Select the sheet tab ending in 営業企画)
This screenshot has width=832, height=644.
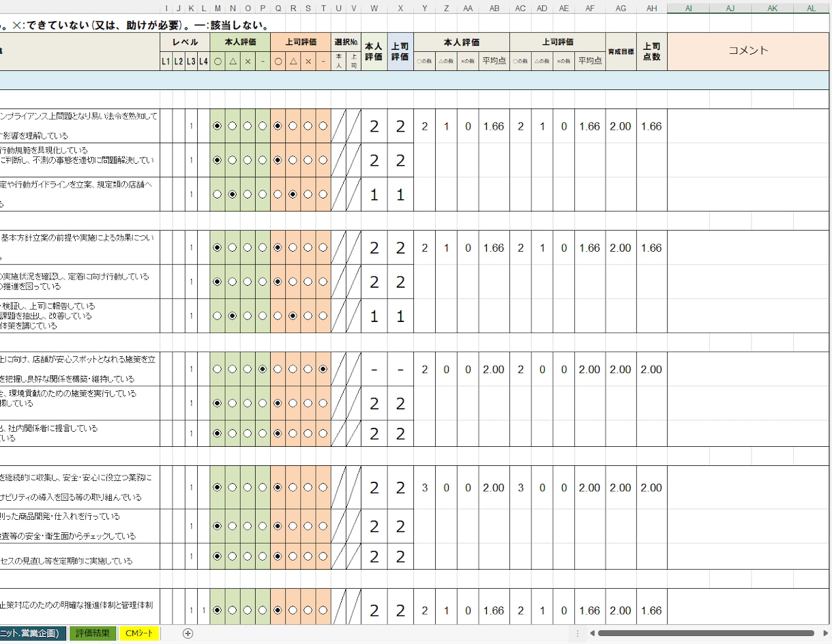33,633
